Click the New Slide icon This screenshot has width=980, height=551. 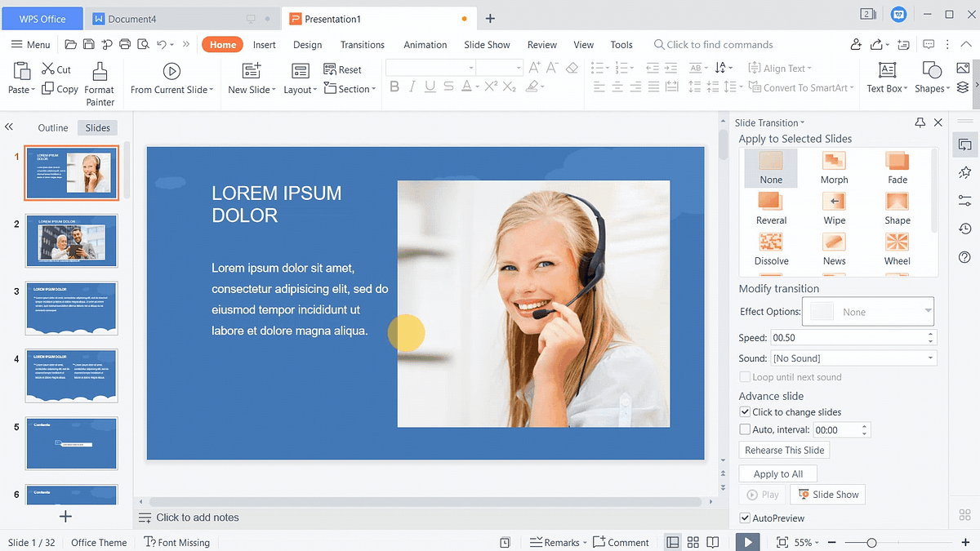tap(252, 71)
